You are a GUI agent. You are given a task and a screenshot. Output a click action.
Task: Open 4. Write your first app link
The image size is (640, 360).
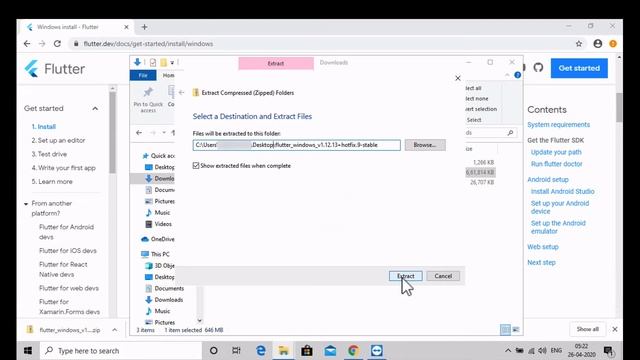[x=63, y=168]
